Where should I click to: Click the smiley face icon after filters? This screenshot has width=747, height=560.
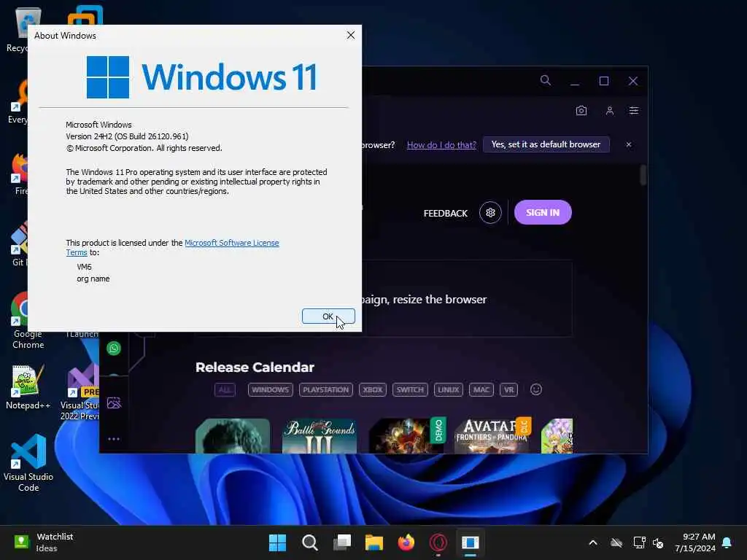tap(536, 389)
